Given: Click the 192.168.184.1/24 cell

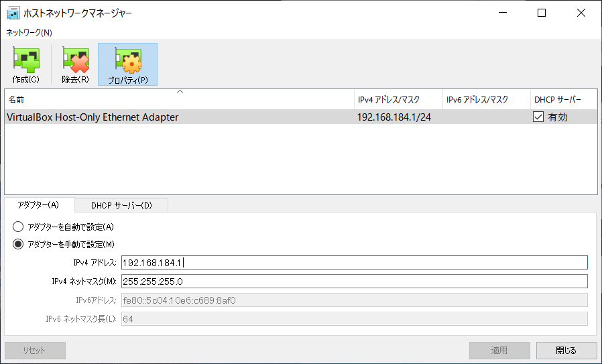Looking at the screenshot, I should (394, 117).
